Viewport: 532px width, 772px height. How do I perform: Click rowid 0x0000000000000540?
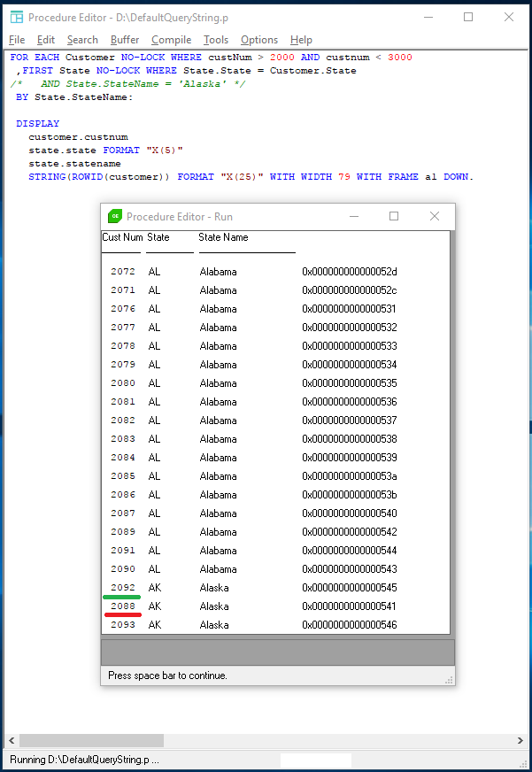coord(350,513)
